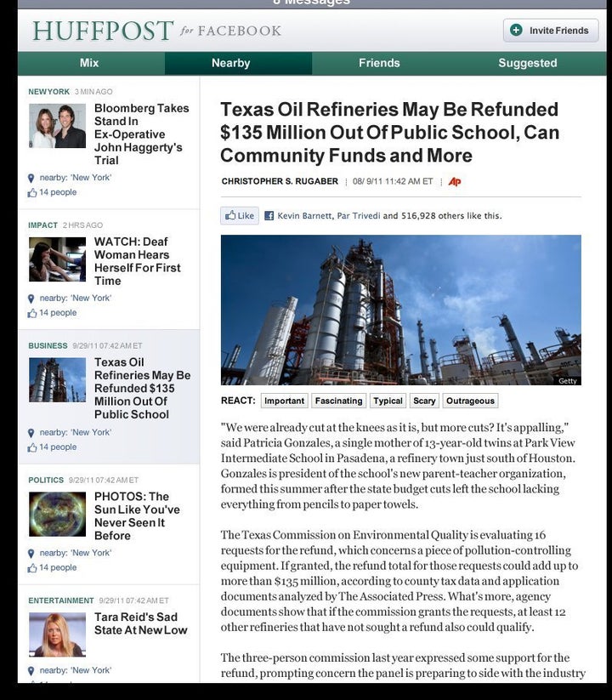Click the '2 HRS AGO' timestamp
This screenshot has height=700, width=612.
[x=82, y=225]
